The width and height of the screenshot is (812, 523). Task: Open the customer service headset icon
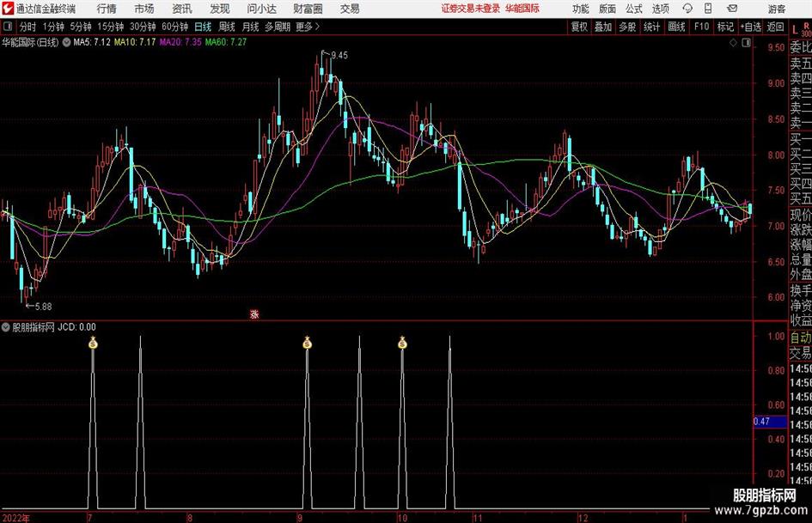pyautogui.click(x=687, y=9)
